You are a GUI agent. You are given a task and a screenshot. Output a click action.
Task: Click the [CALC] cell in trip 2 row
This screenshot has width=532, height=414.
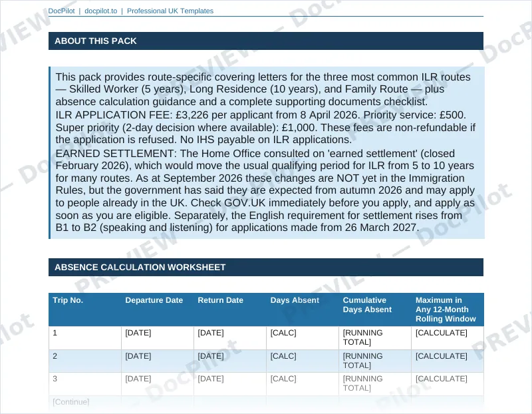(303, 361)
